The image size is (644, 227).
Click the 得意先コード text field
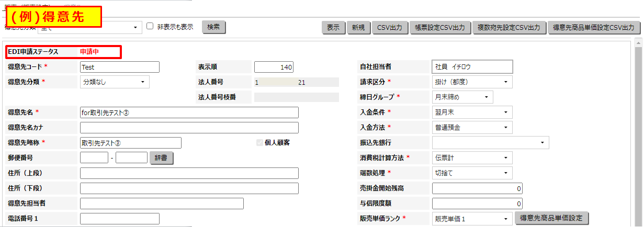coord(119,67)
